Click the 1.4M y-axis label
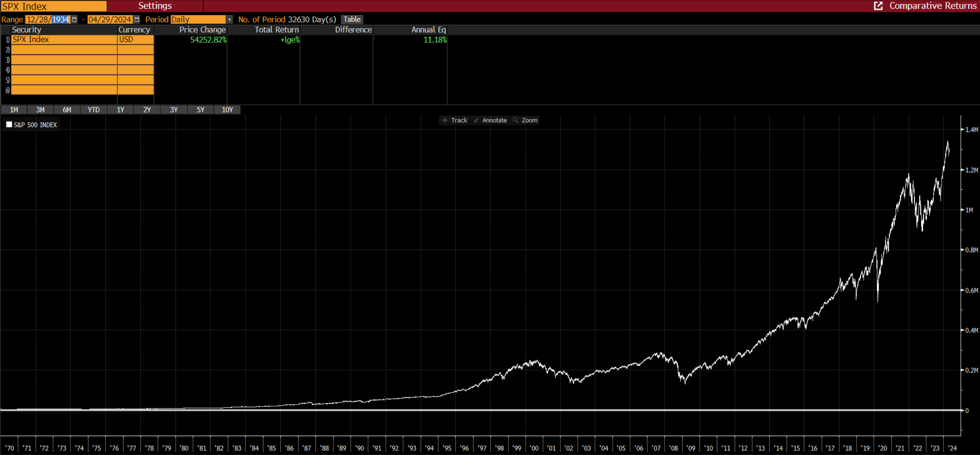Image resolution: width=980 pixels, height=455 pixels. point(972,130)
